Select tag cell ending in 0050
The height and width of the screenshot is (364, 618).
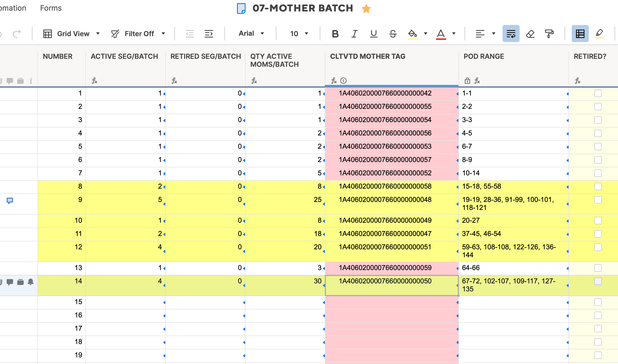pyautogui.click(x=392, y=286)
